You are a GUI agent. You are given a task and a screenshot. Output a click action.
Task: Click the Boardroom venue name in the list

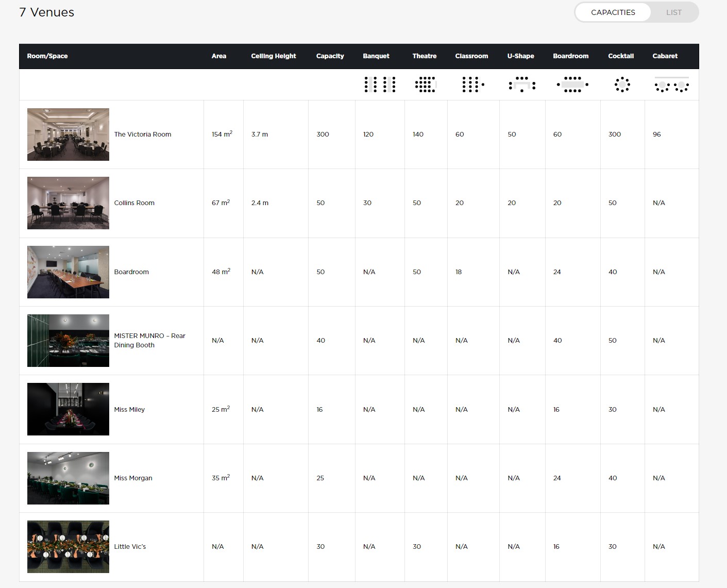tap(131, 272)
